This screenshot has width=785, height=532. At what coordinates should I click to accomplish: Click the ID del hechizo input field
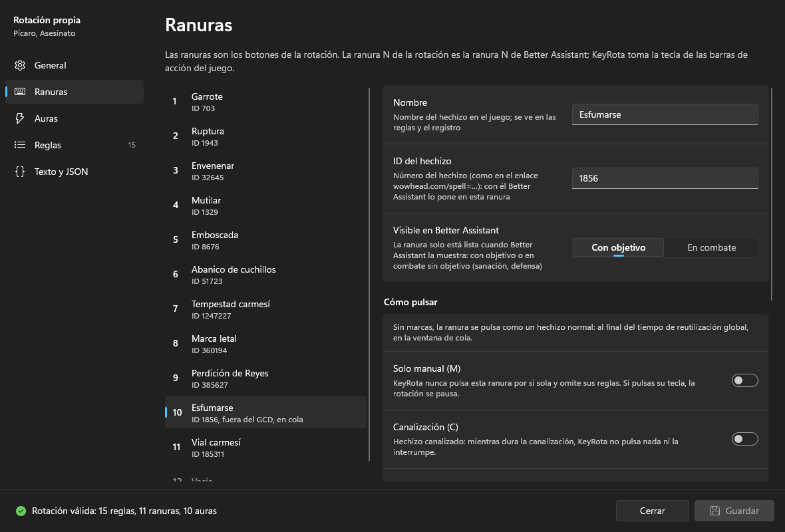pyautogui.click(x=665, y=178)
